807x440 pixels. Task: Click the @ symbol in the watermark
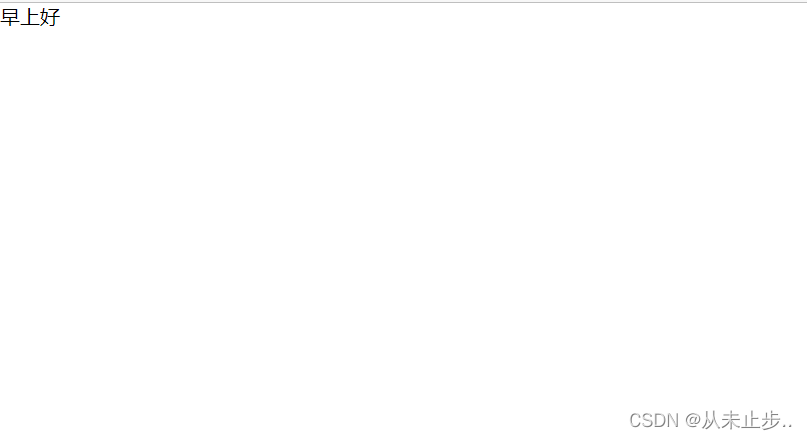pos(693,420)
